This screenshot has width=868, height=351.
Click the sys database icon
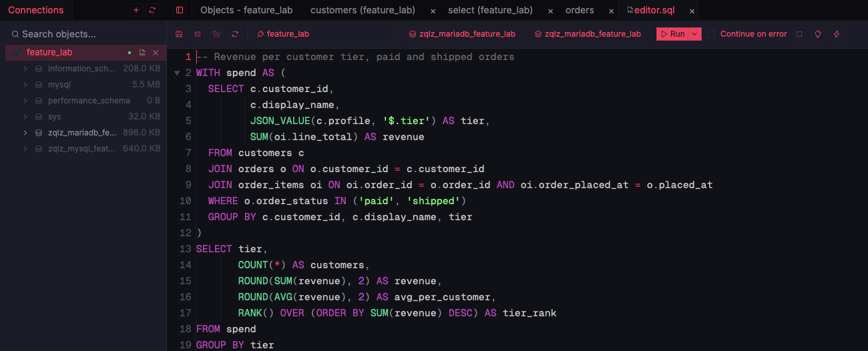pyautogui.click(x=39, y=117)
